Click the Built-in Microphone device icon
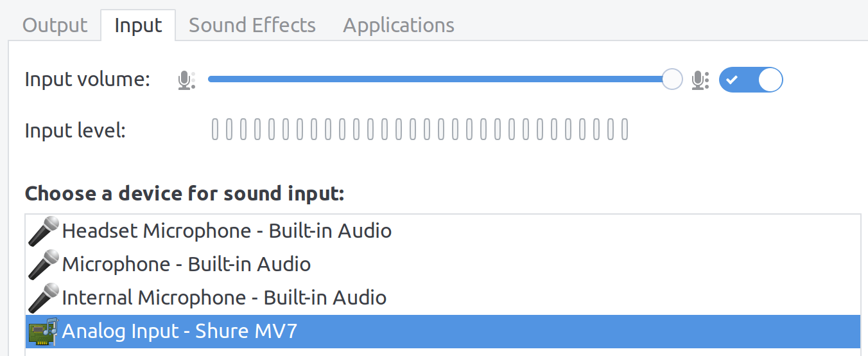 (44, 265)
